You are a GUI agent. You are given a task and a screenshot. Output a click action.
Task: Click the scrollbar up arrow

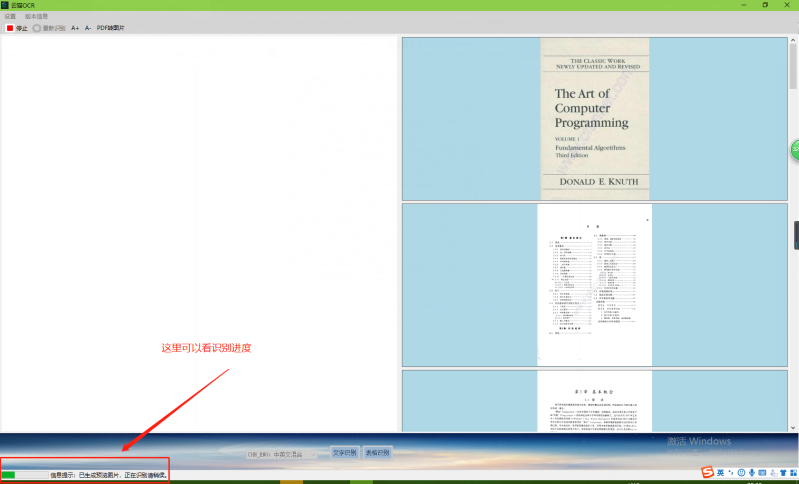click(793, 40)
